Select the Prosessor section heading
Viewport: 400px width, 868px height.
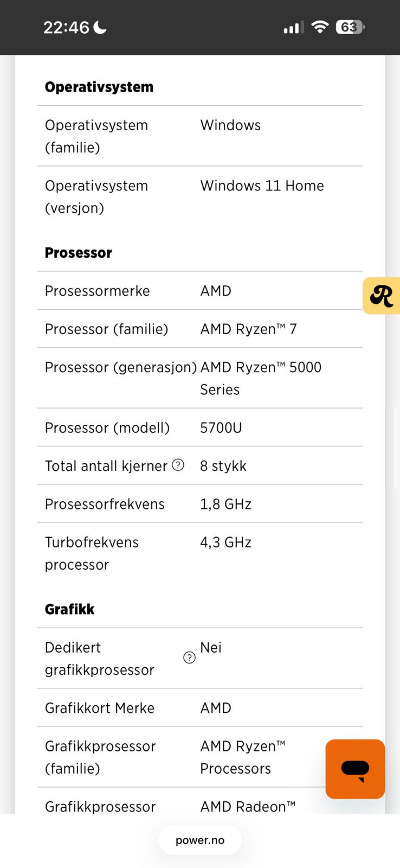coord(79,253)
